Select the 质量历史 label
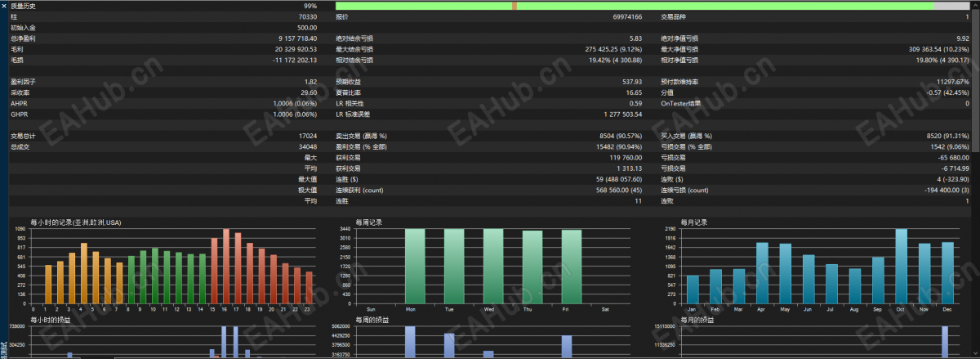This screenshot has width=980, height=359. 23,6
